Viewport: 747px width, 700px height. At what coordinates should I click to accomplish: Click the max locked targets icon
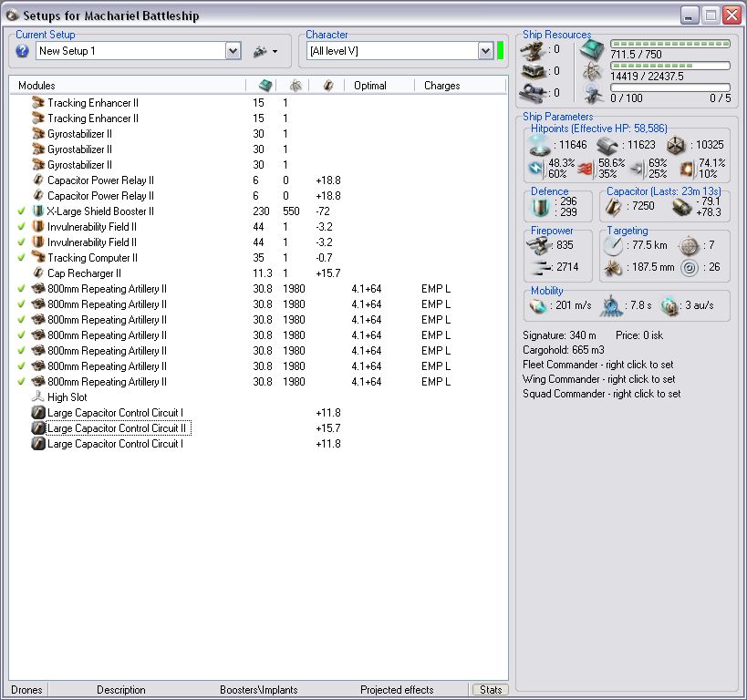(689, 246)
